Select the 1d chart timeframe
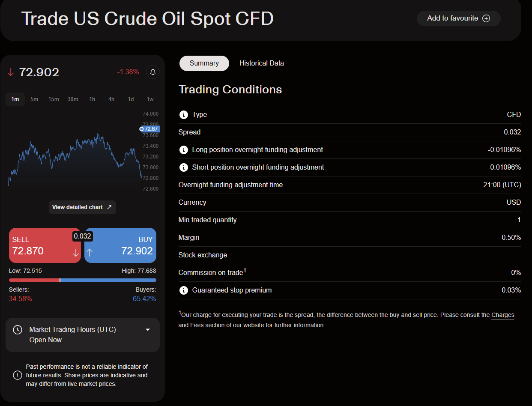 (x=131, y=99)
